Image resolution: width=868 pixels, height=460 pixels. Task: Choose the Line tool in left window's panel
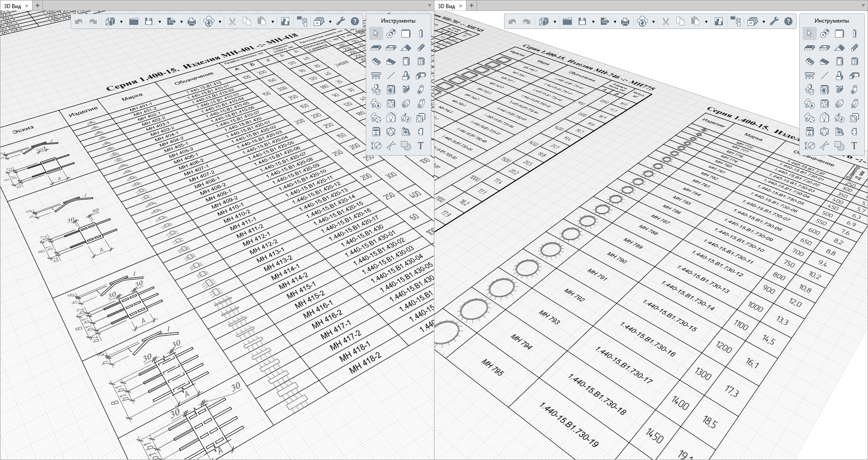pos(391,76)
